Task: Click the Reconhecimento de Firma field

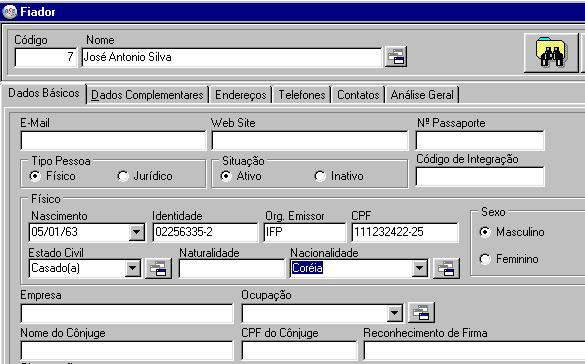Action: tap(474, 351)
